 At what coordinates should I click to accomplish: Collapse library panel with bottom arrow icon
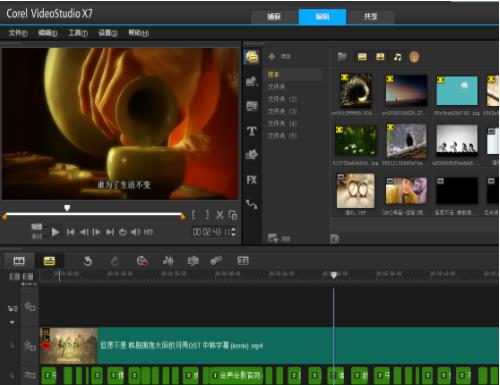(335, 239)
